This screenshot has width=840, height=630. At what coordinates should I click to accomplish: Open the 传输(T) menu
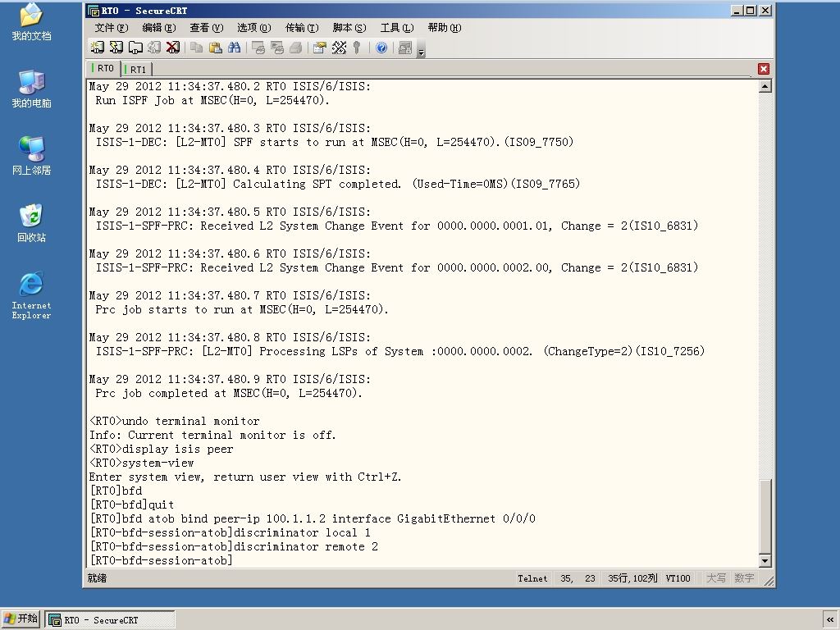click(x=302, y=27)
